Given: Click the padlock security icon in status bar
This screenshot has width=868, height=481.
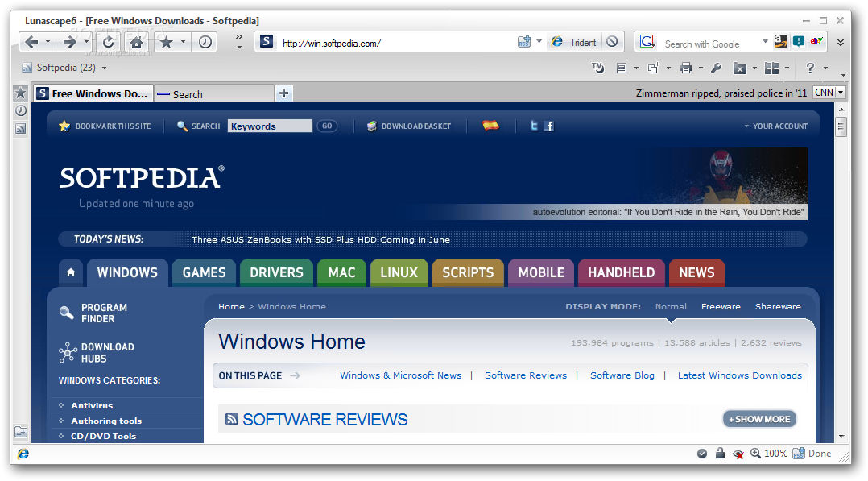Looking at the screenshot, I should point(720,454).
